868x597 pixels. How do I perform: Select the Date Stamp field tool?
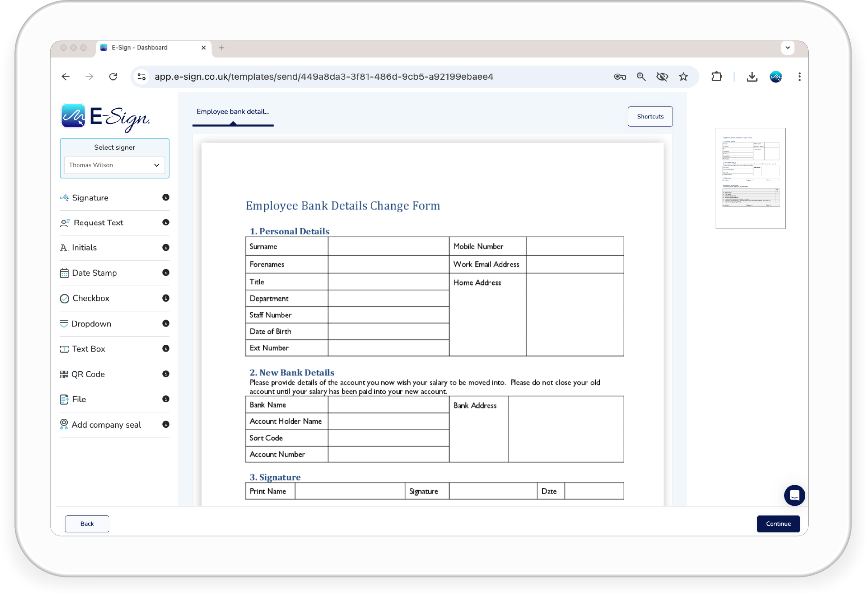tap(115, 273)
